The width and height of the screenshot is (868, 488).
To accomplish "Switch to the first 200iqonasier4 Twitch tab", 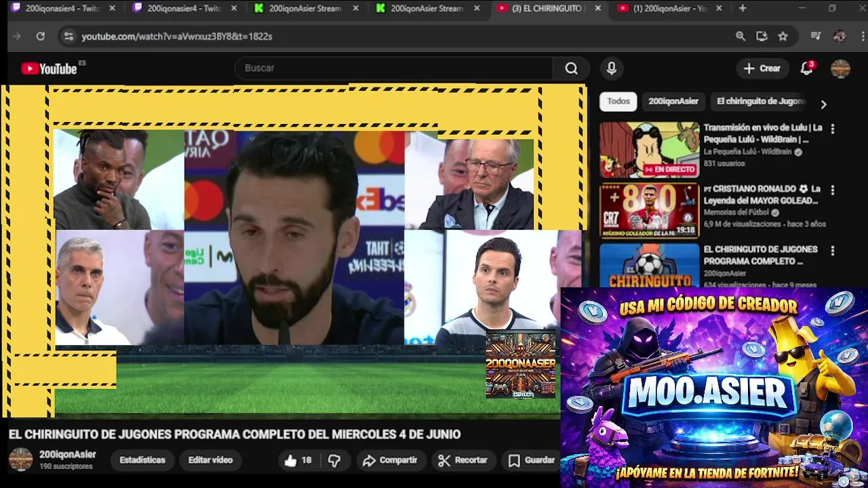I will pos(62,9).
